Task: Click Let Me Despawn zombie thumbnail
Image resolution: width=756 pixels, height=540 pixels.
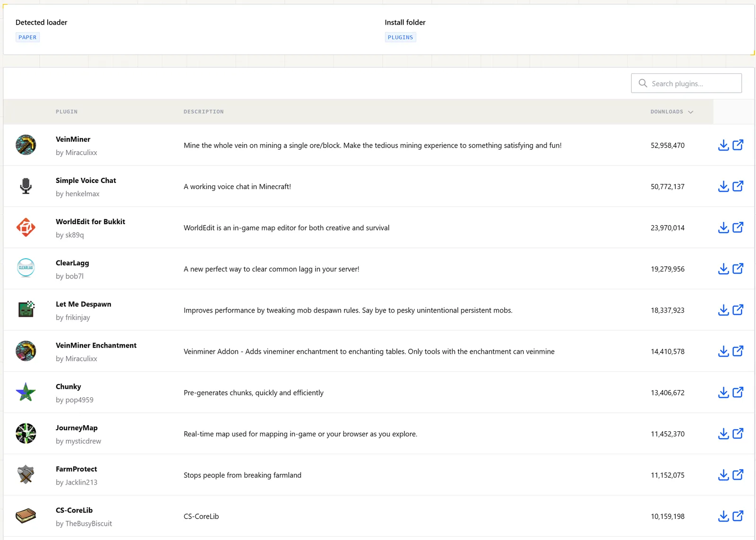Action: (x=26, y=310)
